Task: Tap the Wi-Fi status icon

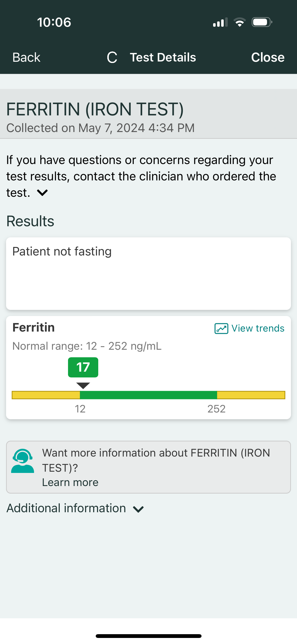Action: click(240, 22)
